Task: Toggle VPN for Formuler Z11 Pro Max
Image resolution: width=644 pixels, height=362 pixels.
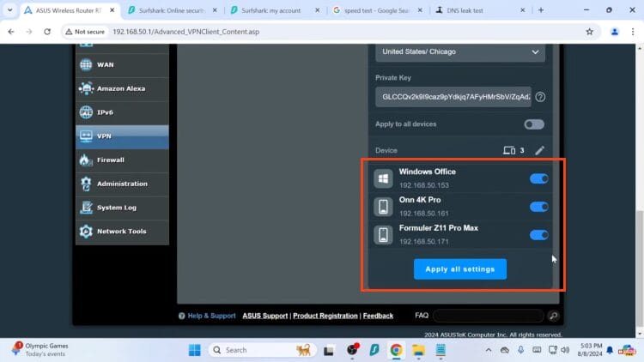Action: (539, 235)
